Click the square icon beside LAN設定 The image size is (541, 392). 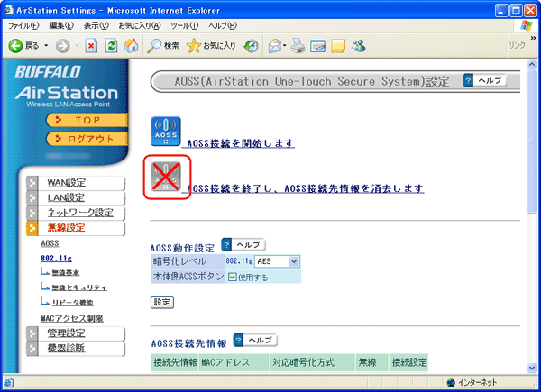coord(32,197)
